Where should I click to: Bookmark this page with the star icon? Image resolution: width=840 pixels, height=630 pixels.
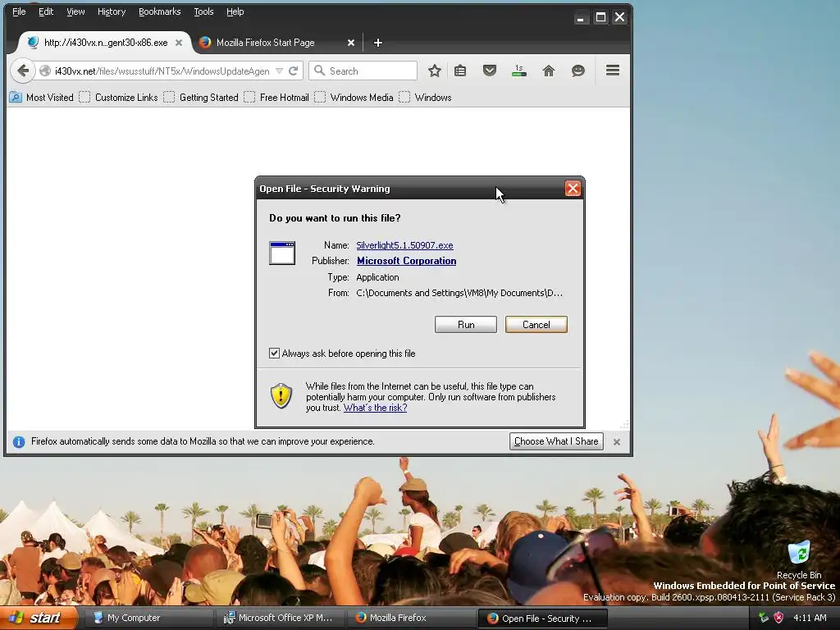click(435, 71)
